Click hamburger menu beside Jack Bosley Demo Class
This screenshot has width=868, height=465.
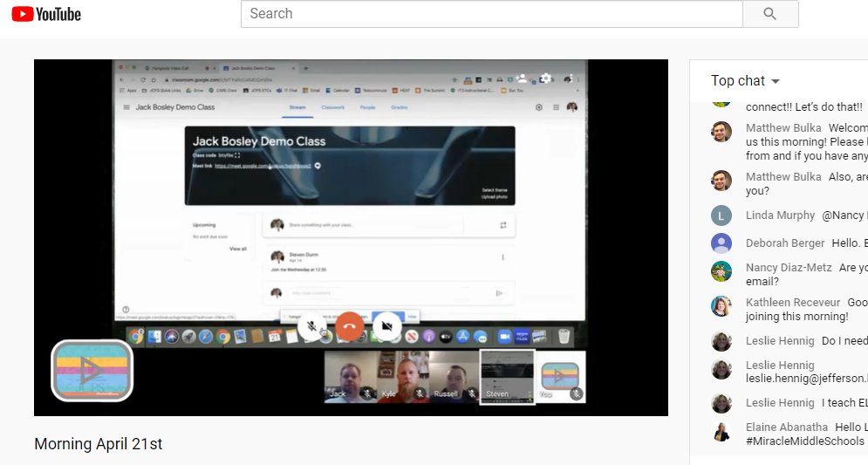126,107
